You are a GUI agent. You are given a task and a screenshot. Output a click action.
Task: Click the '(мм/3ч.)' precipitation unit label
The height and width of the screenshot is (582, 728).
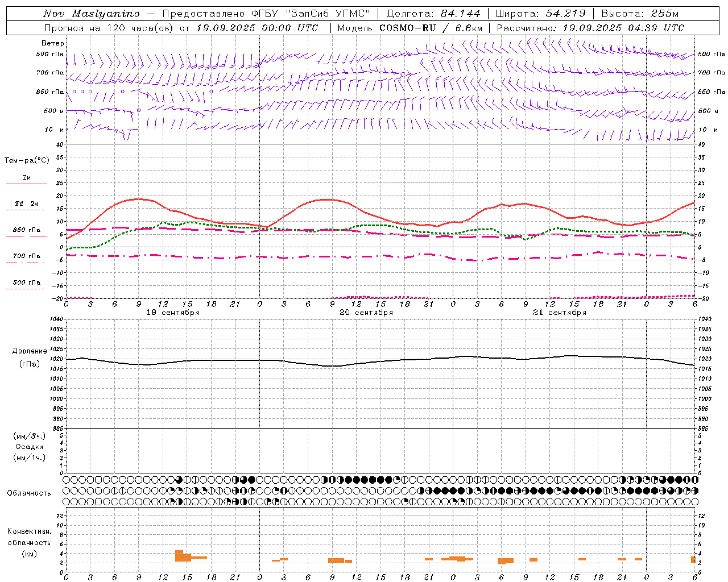[x=30, y=436]
